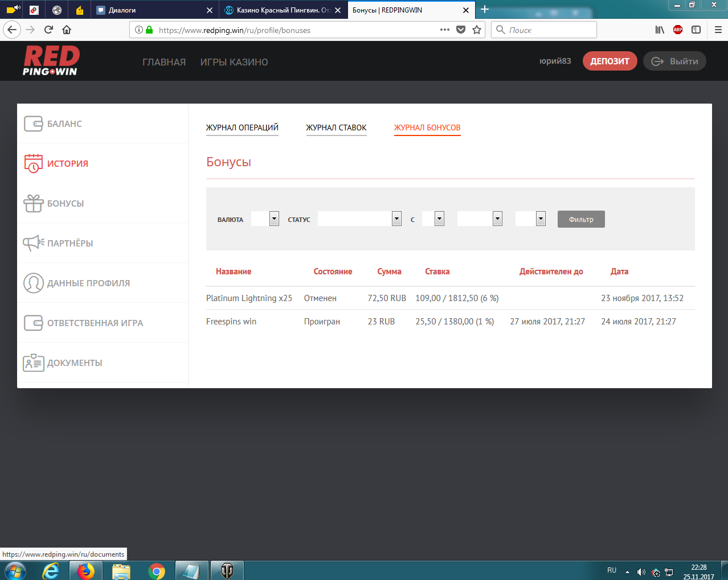
Task: Click the 27 июля 2017, 21:27 cell
Action: point(547,322)
